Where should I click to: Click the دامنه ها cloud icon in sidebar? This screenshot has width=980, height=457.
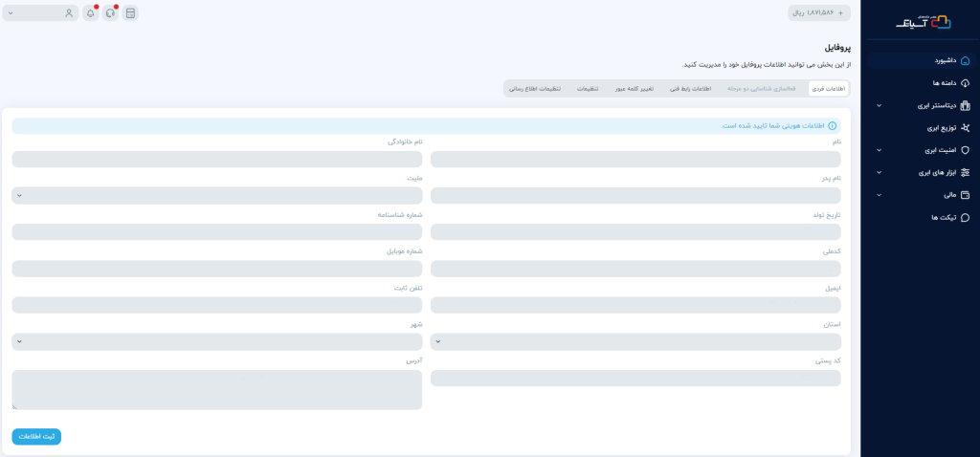tap(965, 83)
